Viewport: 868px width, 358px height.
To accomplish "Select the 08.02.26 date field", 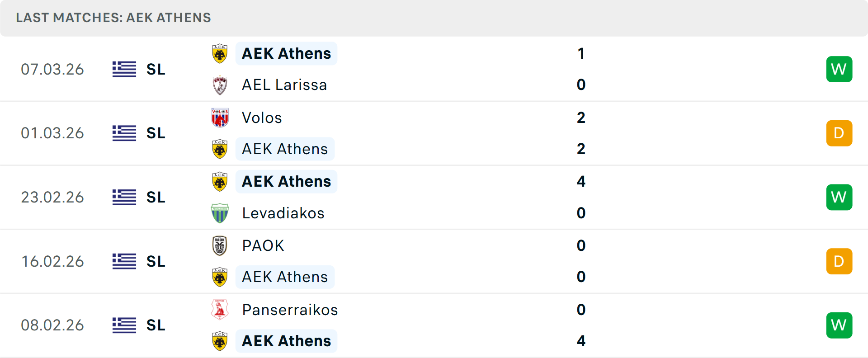I will coord(52,325).
